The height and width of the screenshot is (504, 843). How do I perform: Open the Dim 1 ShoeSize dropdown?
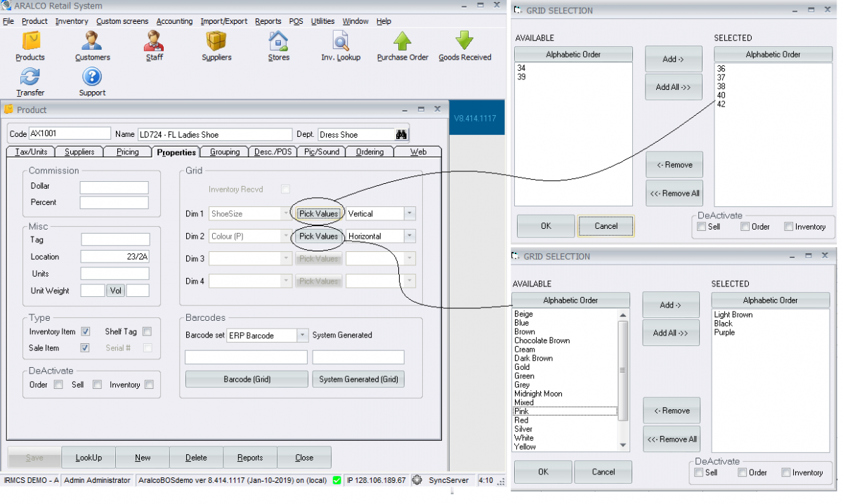tap(285, 213)
